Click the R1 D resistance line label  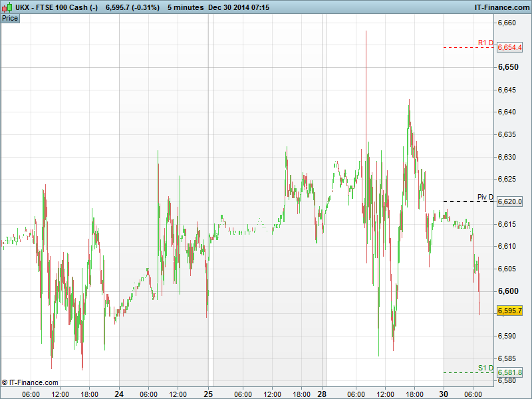point(485,43)
